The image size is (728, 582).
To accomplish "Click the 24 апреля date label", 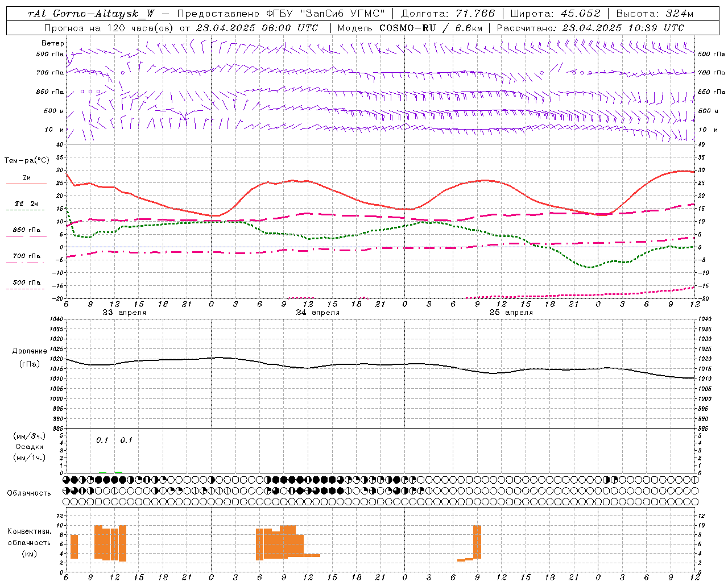I will [x=317, y=313].
